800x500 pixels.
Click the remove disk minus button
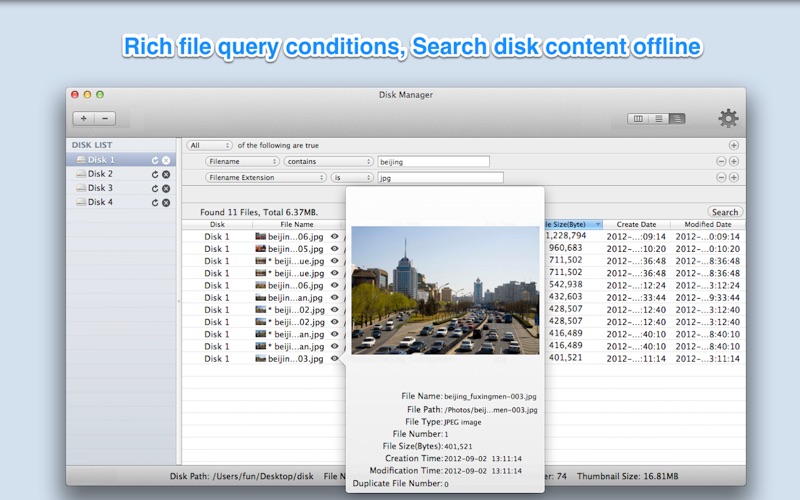(105, 118)
